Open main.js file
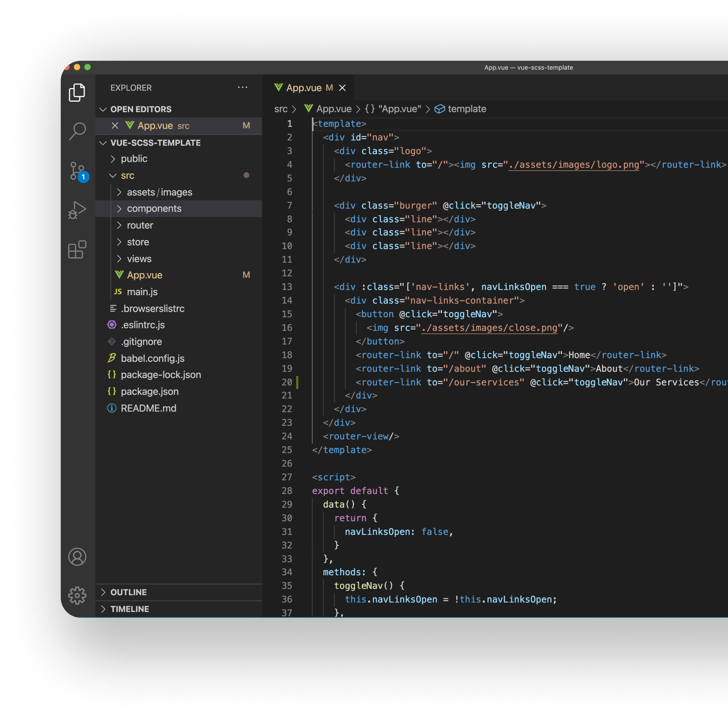Screen dimensions: 728x719 click(x=179, y=292)
